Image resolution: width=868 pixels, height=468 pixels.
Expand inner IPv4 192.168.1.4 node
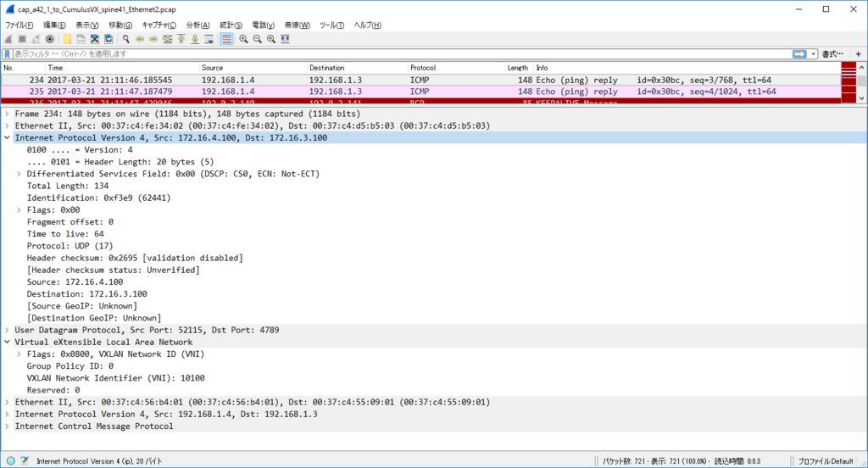click(7, 415)
